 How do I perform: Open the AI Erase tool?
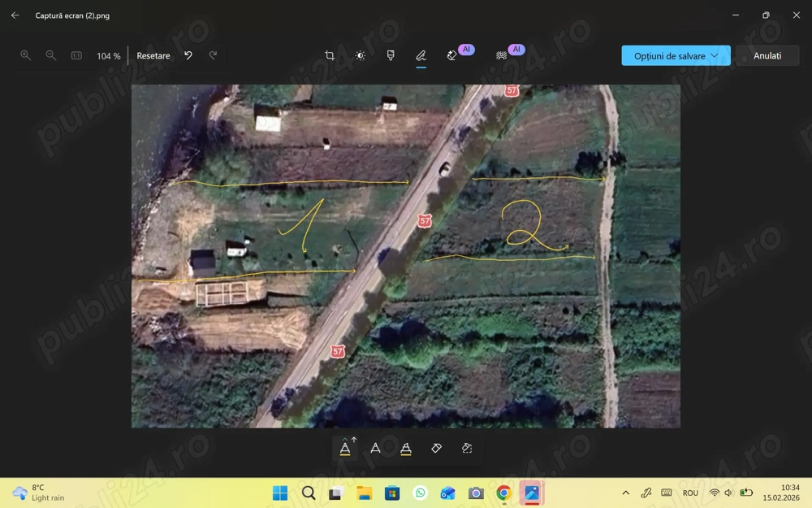pos(453,55)
